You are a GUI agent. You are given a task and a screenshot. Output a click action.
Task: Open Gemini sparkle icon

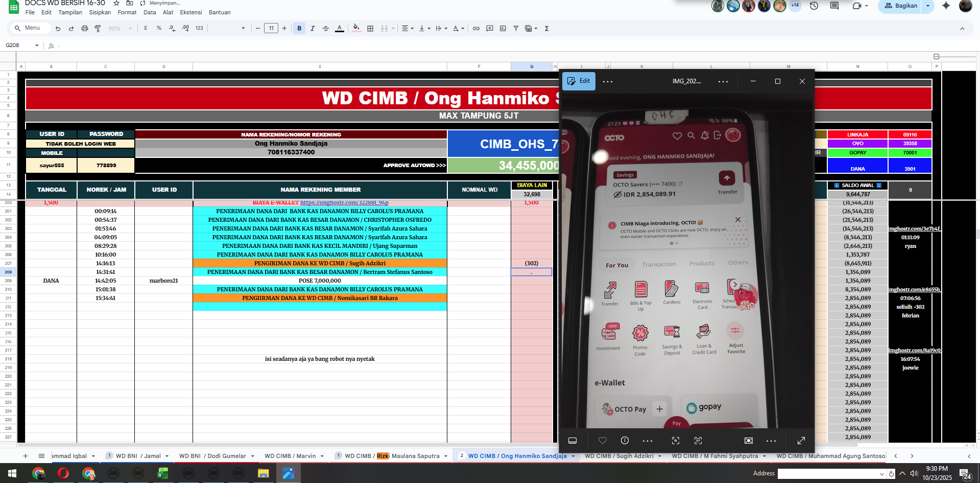(946, 6)
